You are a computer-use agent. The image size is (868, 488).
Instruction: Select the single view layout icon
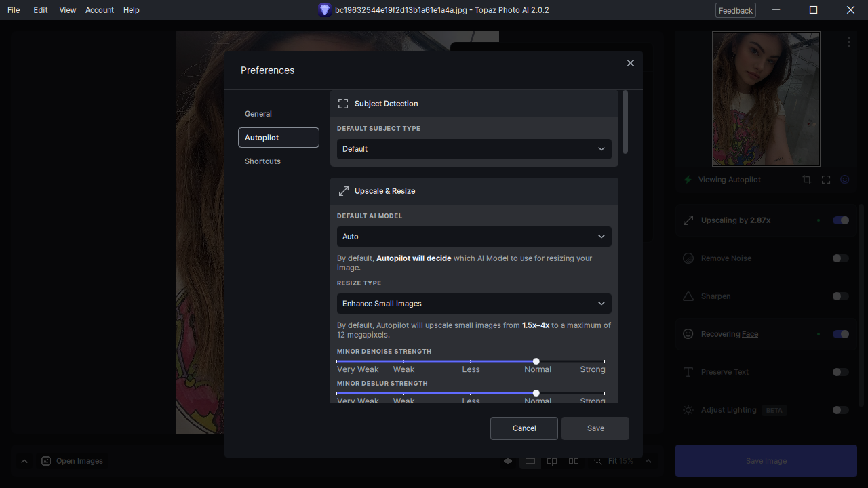click(x=530, y=461)
